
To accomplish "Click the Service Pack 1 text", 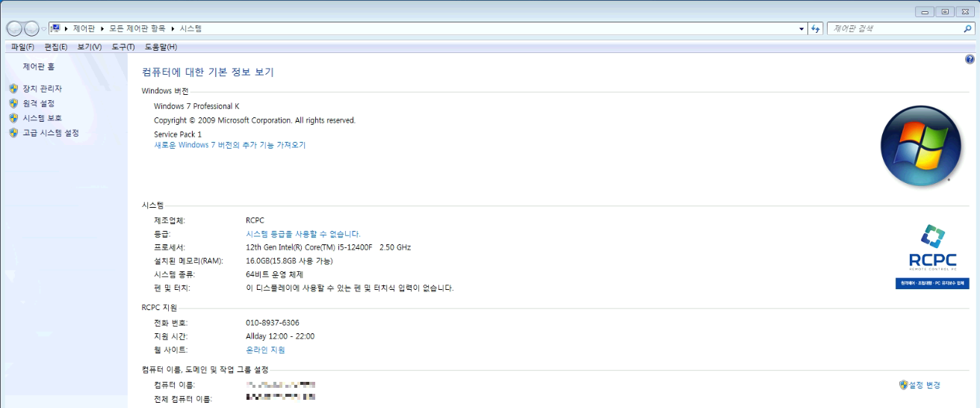I will [178, 135].
